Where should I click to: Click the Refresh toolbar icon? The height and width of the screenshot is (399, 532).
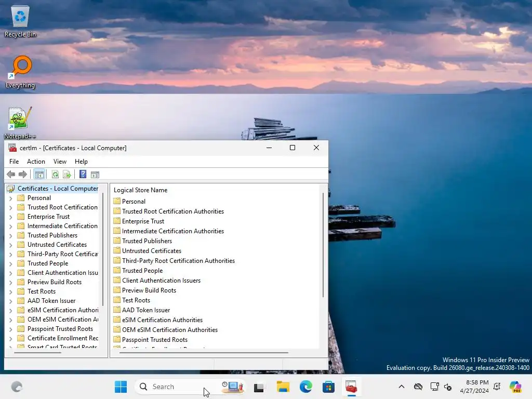pos(55,175)
